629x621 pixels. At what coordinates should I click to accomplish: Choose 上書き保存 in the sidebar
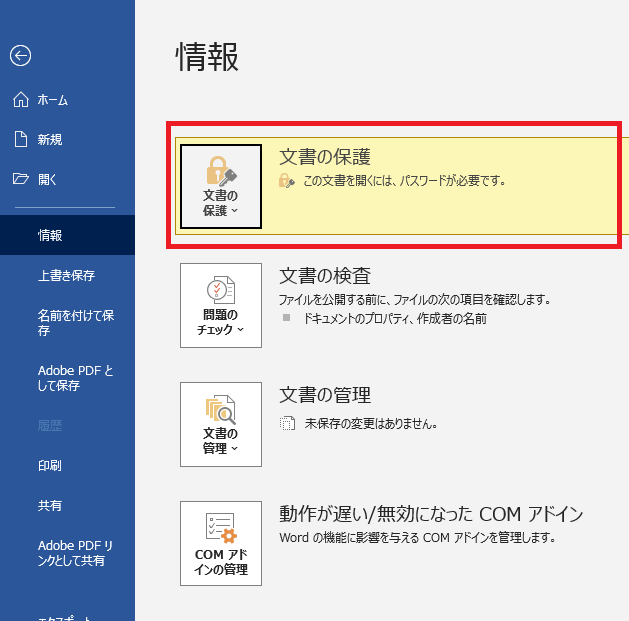[67, 275]
